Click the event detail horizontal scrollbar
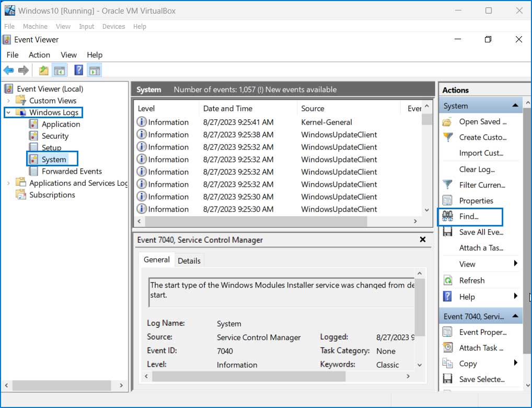 (x=249, y=377)
